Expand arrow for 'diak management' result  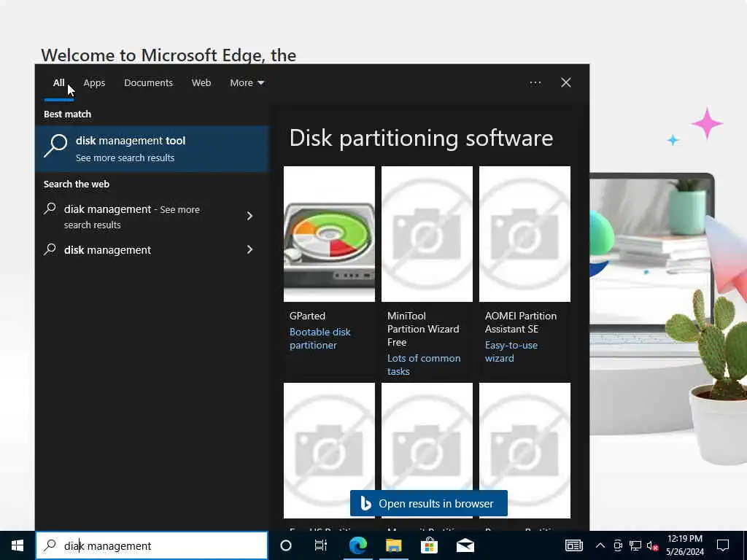click(249, 216)
